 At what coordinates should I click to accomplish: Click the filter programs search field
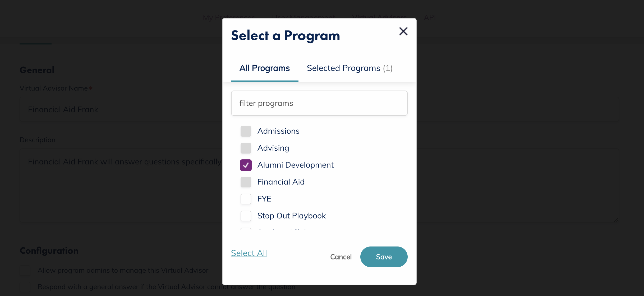click(319, 103)
